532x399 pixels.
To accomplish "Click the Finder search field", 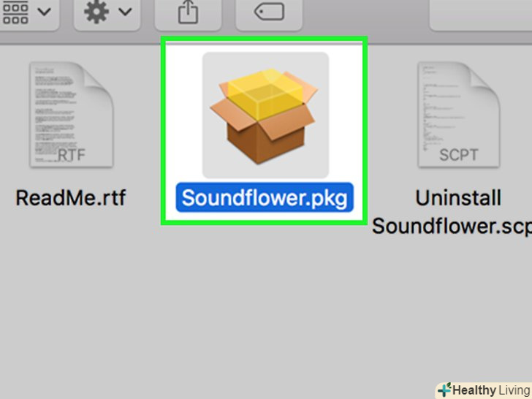I will (x=480, y=14).
